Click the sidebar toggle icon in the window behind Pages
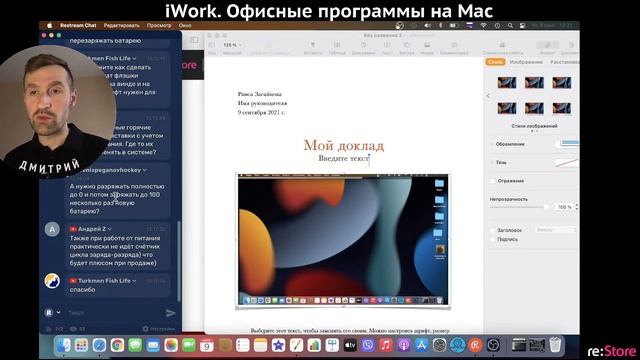640x360 pixels. click(194, 40)
